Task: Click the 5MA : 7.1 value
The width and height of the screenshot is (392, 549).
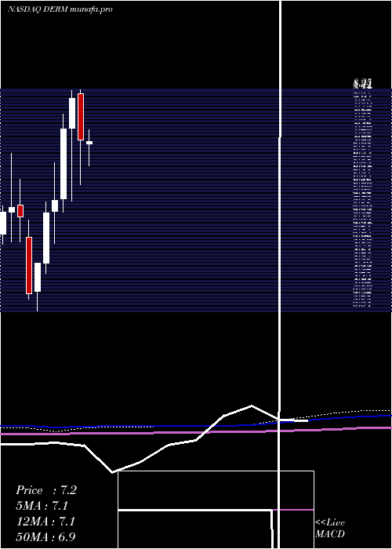Action: [42, 506]
